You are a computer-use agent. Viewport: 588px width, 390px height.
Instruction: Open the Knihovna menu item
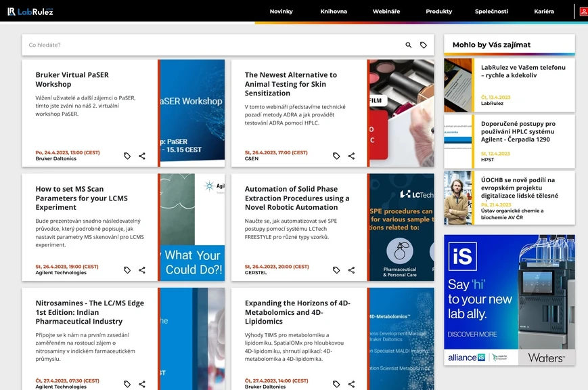tap(334, 12)
